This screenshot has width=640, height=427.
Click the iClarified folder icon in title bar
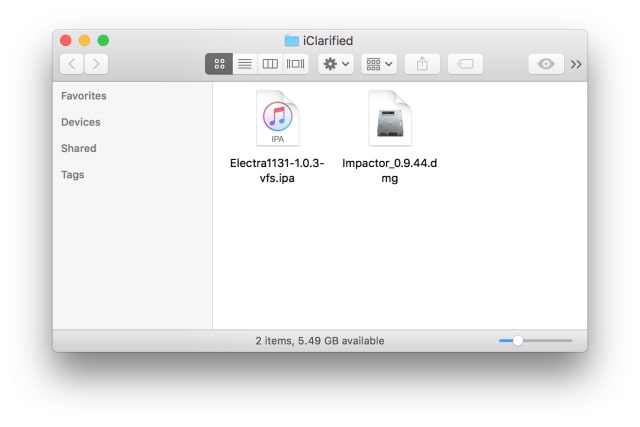(291, 40)
